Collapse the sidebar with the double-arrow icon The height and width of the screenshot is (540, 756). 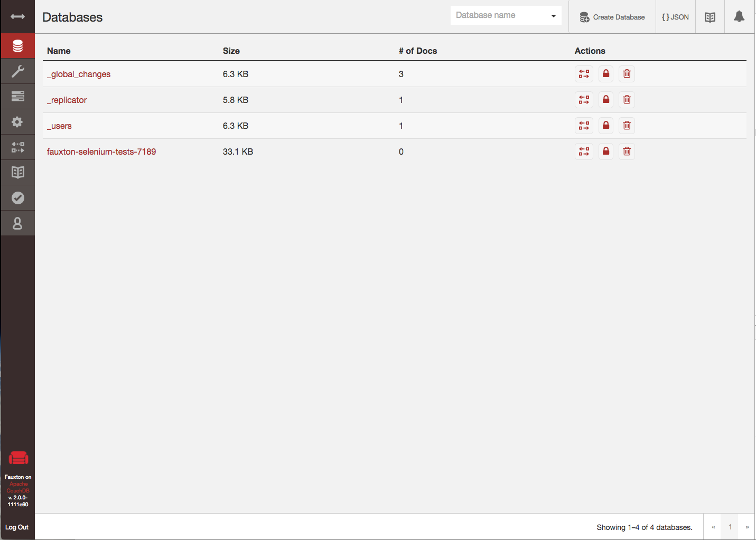tap(17, 16)
